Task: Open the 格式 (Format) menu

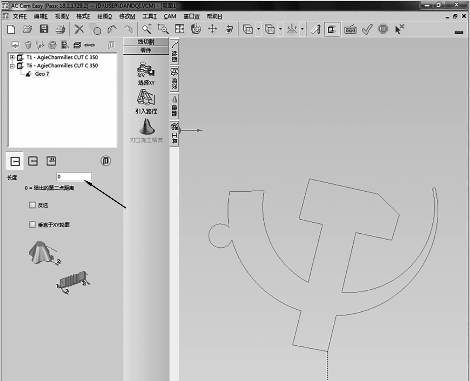Action: [x=83, y=16]
